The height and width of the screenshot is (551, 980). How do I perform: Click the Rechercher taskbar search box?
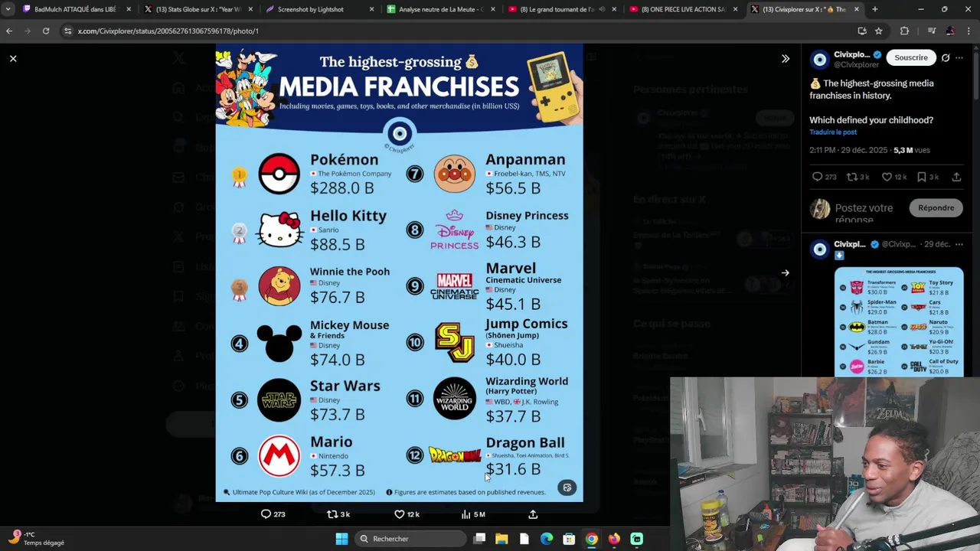(411, 539)
